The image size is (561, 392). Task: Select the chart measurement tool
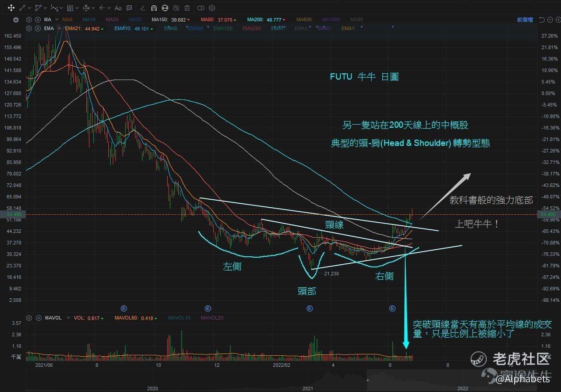tap(70, 8)
